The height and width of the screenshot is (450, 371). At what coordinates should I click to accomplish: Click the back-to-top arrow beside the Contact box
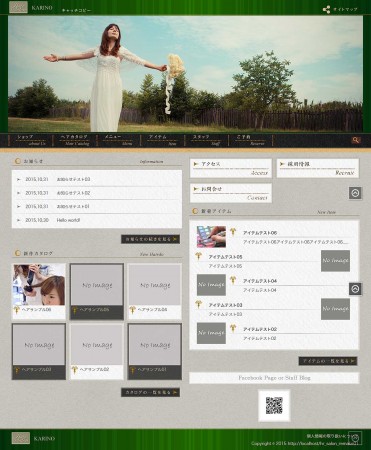point(355,193)
